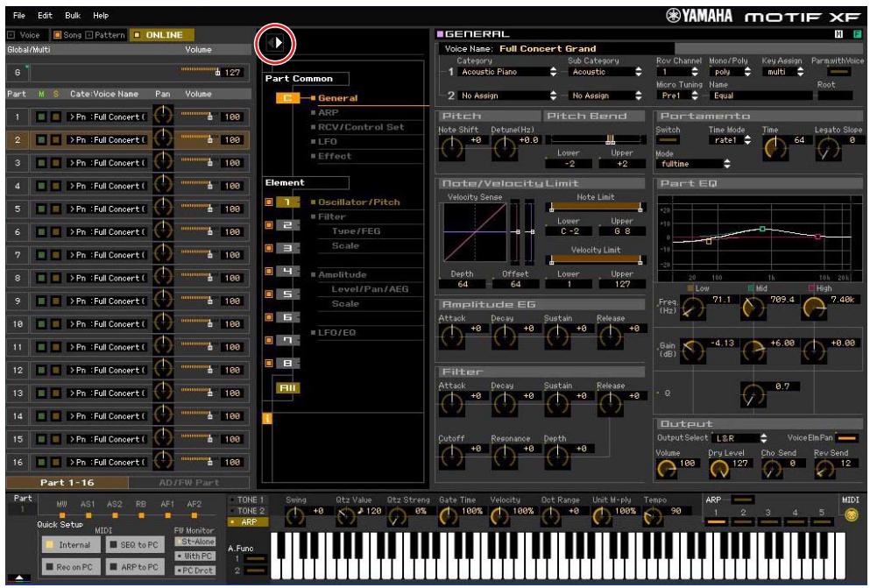Toggle the A.Func 1 switch
The width and height of the screenshot is (870, 588).
pos(255,558)
